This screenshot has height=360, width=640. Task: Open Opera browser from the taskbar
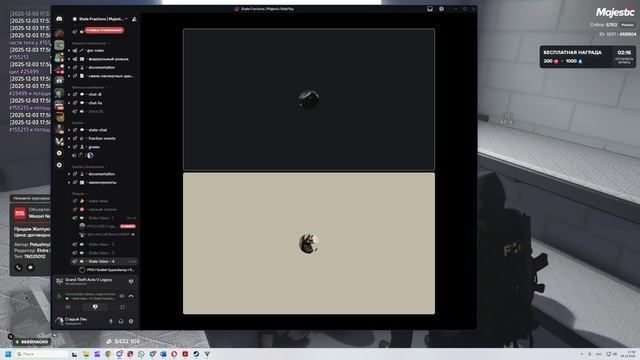tap(174, 354)
